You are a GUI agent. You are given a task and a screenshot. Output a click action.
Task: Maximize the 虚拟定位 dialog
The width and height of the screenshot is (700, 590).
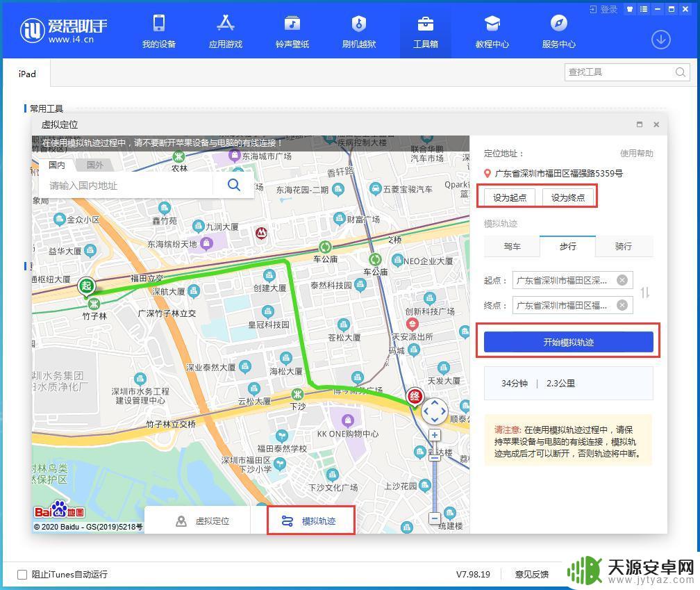click(640, 124)
